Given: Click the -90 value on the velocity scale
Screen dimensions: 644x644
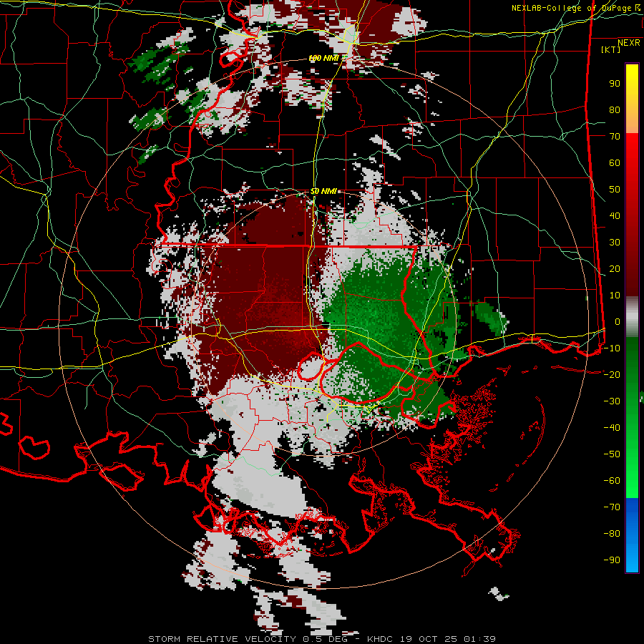Looking at the screenshot, I should coord(612,560).
